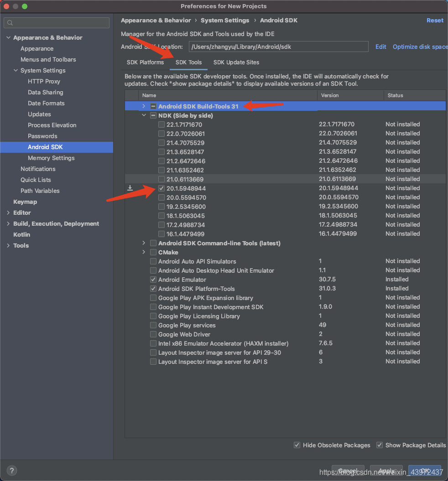448x481 pixels.
Task: Check Google Play Licensing Library
Action: (x=153, y=316)
